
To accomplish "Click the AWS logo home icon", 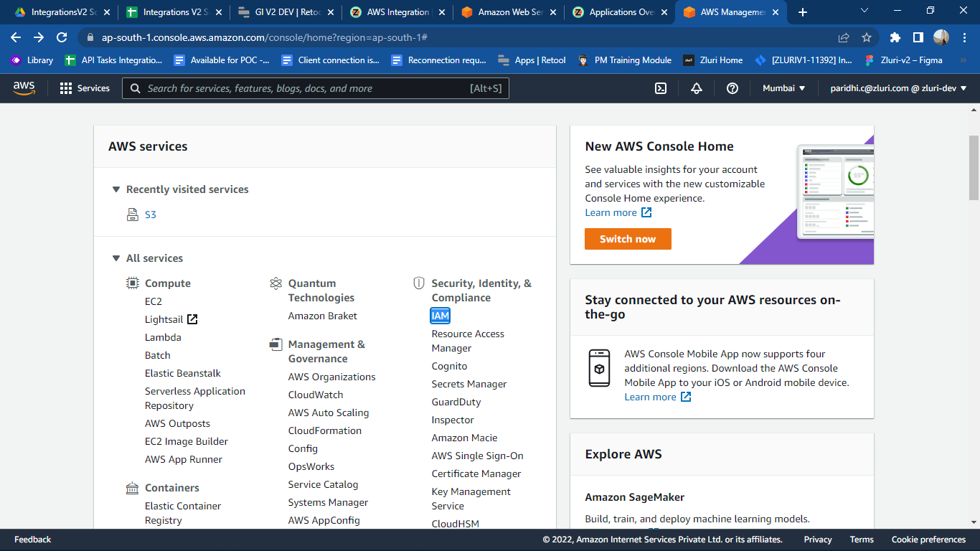I will click(24, 88).
